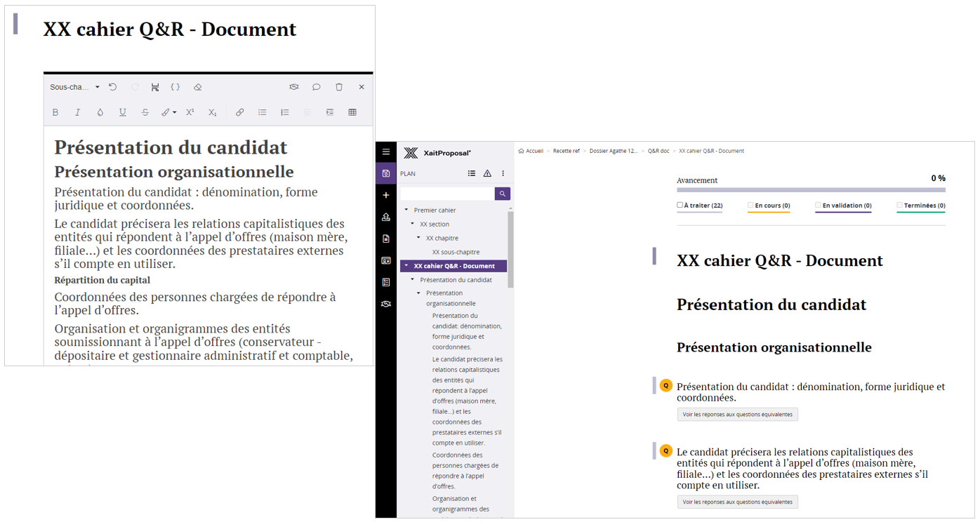Click first 'Voir les réponses aux questions équivalentes' button
Viewport: 980px width, 522px height.
pos(737,415)
